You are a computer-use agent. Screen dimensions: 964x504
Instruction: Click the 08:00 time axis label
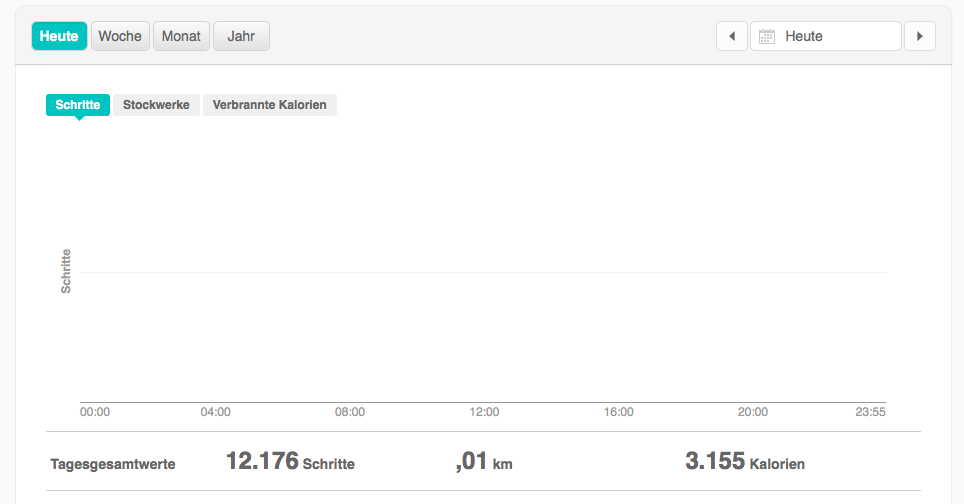[x=350, y=412]
